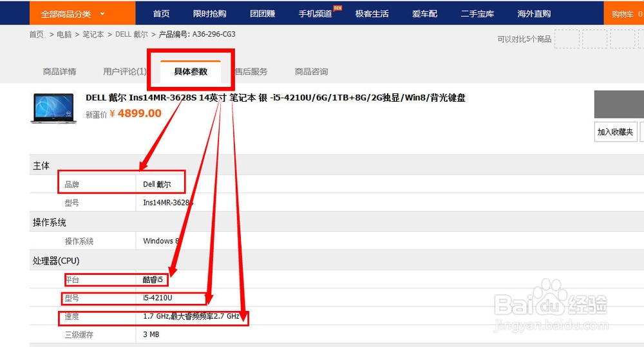Click the price ¥4899.00
The width and height of the screenshot is (644, 347).
click(x=135, y=113)
